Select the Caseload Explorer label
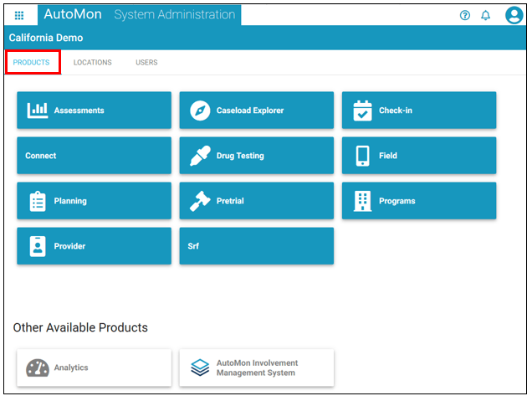This screenshot has height=396, width=532. 250,111
